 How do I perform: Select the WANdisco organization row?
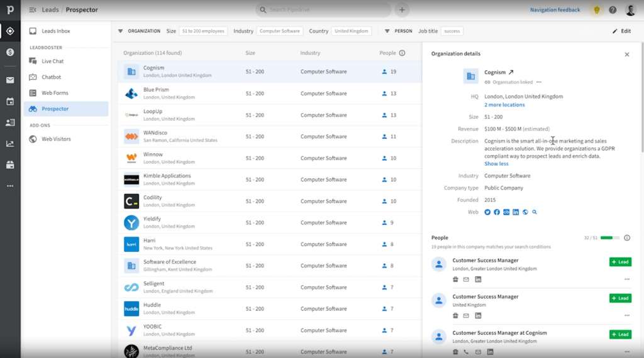[270, 136]
